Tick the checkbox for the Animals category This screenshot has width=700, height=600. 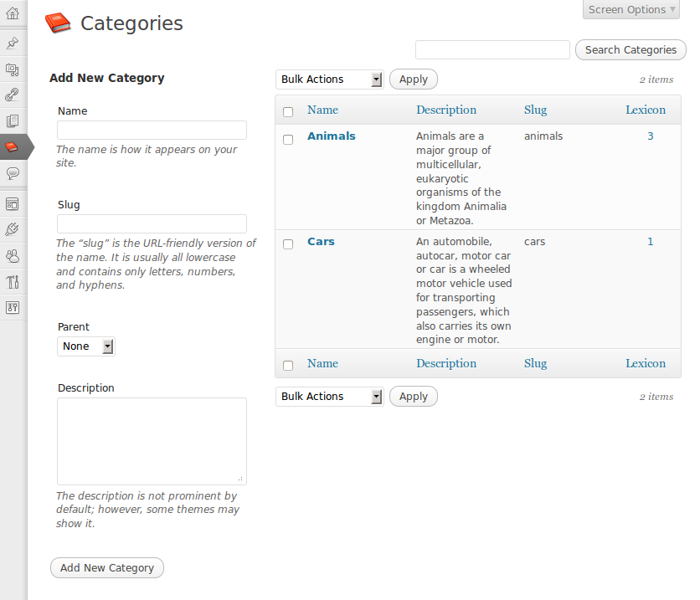tap(288, 140)
